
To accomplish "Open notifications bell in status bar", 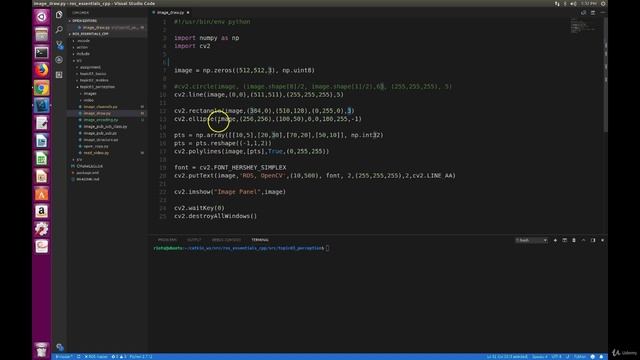I will click(601, 357).
